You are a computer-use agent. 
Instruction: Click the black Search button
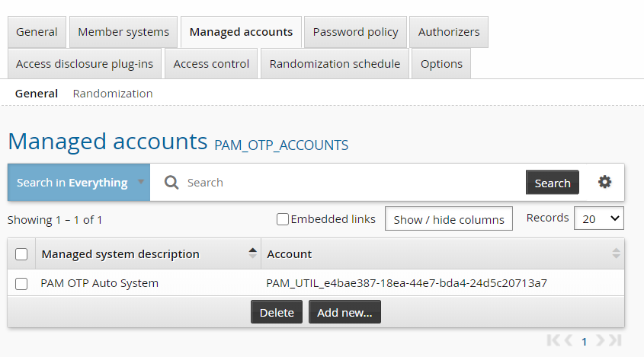(x=552, y=183)
